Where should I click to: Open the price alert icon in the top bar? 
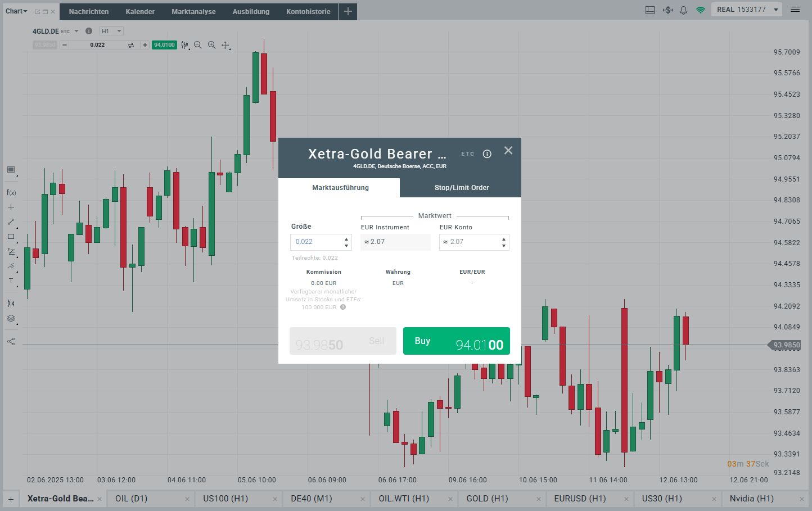(x=666, y=10)
